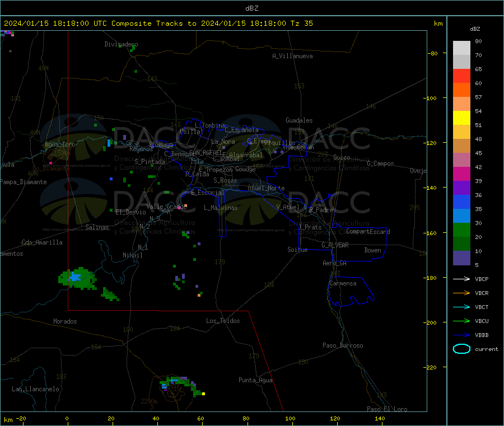The image size is (504, 426).
Task: Click the El_Desvio map label
Action: tap(130, 212)
